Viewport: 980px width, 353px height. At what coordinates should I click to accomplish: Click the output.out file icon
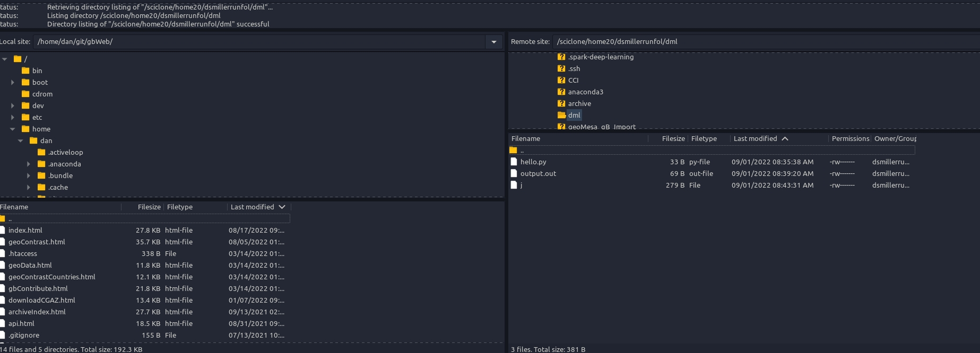coord(513,173)
